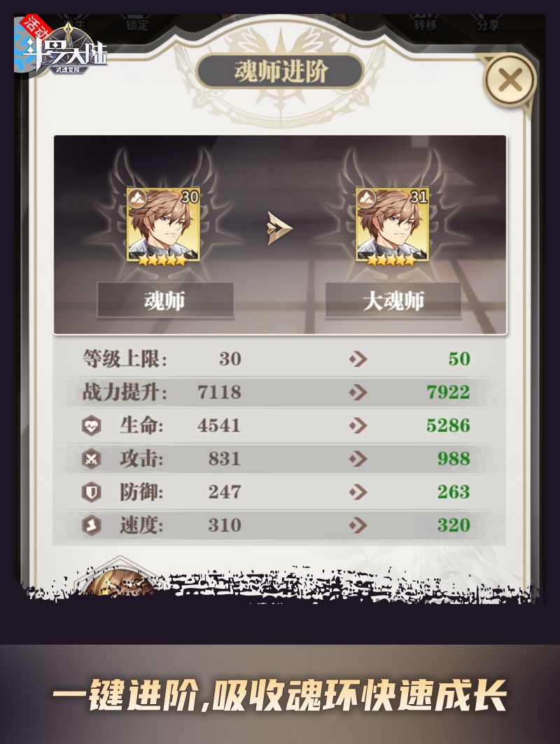Click the arrow in 战力提升 row

click(x=358, y=393)
